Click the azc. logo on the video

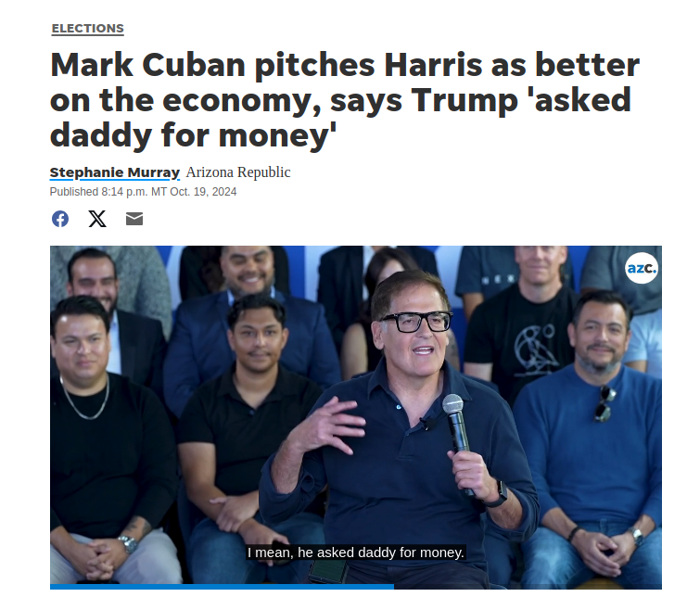[642, 268]
